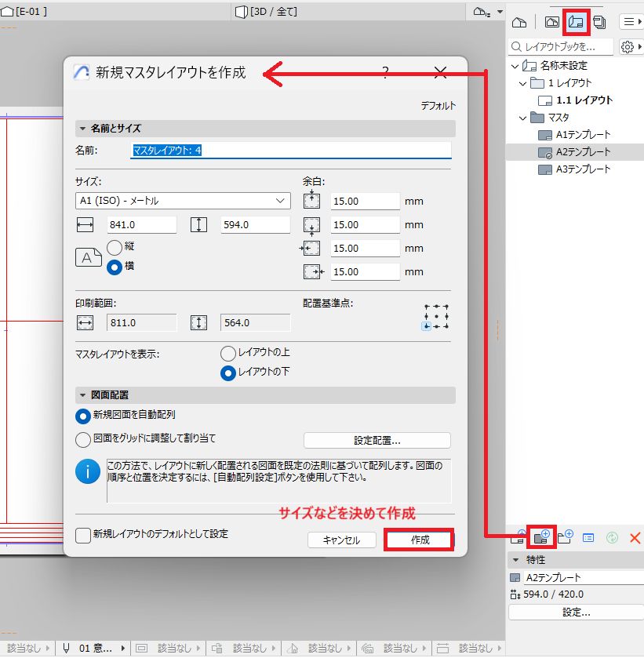The height and width of the screenshot is (658, 644).
Task: Collapse the マスタ folder
Action: (522, 118)
